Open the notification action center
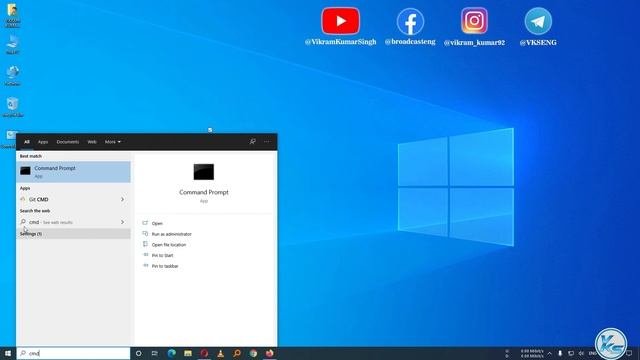 [x=629, y=353]
